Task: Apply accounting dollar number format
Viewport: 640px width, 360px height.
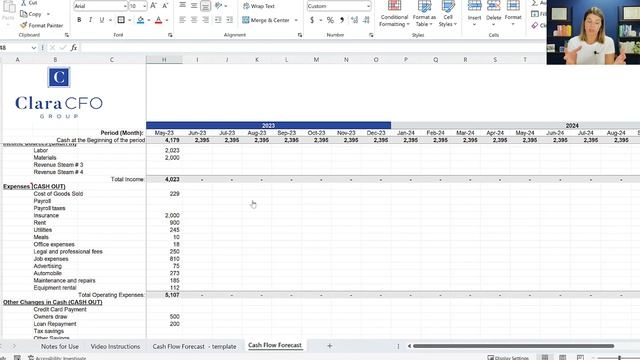Action: [x=312, y=20]
